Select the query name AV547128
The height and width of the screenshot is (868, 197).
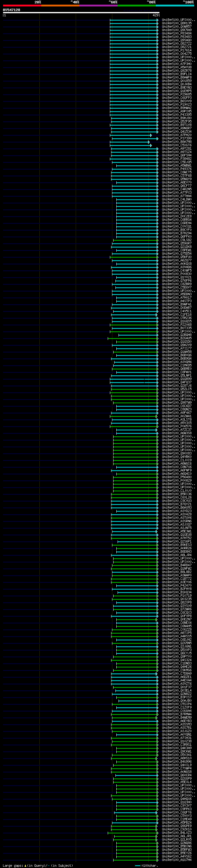11,10
